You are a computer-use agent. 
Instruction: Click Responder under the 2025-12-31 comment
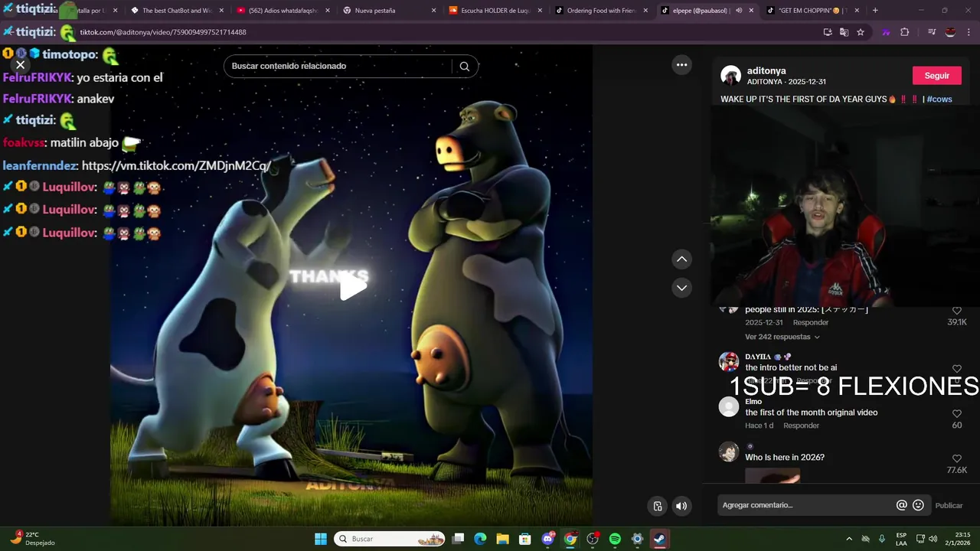pyautogui.click(x=810, y=323)
